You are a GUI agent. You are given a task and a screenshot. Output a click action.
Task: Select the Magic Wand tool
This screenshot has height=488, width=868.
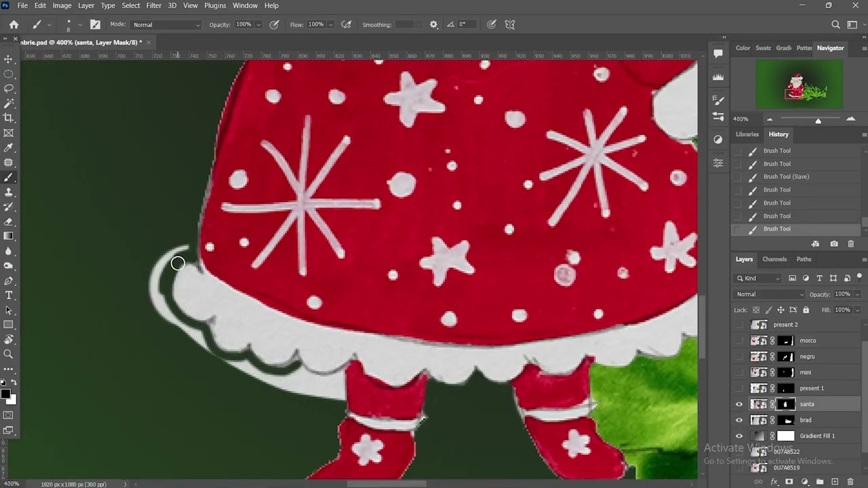(x=9, y=104)
